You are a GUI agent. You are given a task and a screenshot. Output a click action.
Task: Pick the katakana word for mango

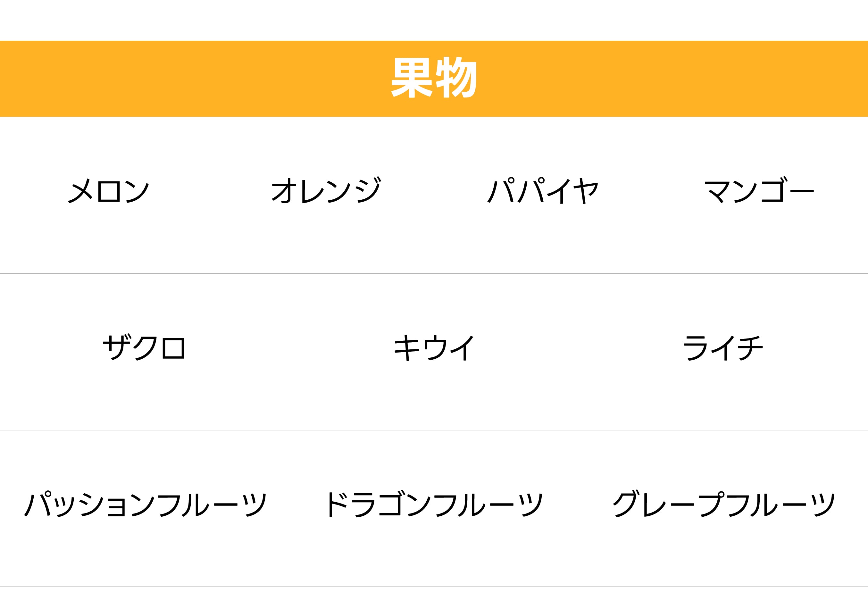point(759,190)
